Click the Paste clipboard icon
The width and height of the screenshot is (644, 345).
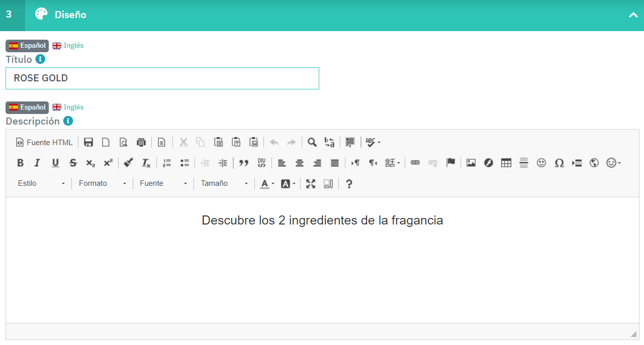[x=219, y=142]
